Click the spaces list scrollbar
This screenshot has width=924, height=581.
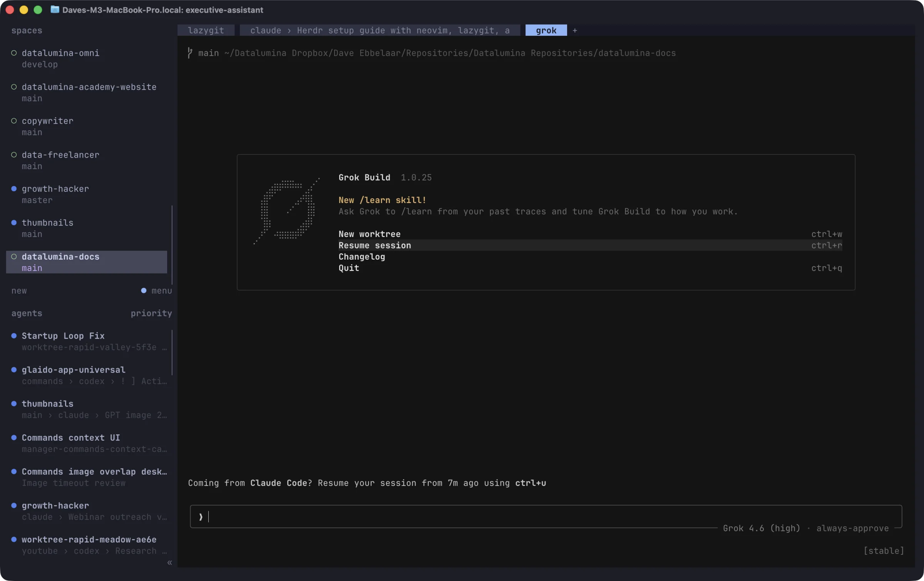pyautogui.click(x=172, y=245)
